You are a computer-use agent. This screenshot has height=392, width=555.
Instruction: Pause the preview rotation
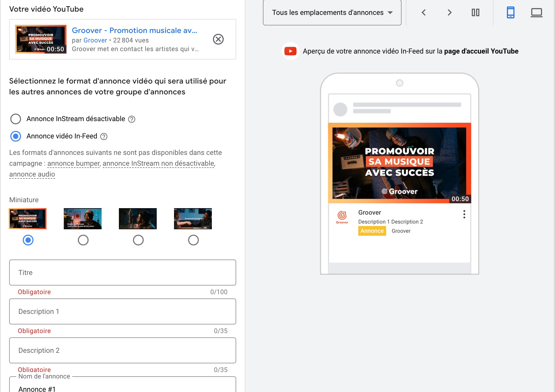point(476,12)
